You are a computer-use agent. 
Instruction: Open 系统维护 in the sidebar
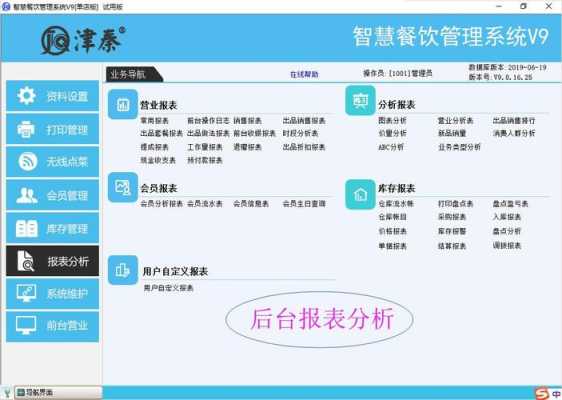tap(52, 294)
